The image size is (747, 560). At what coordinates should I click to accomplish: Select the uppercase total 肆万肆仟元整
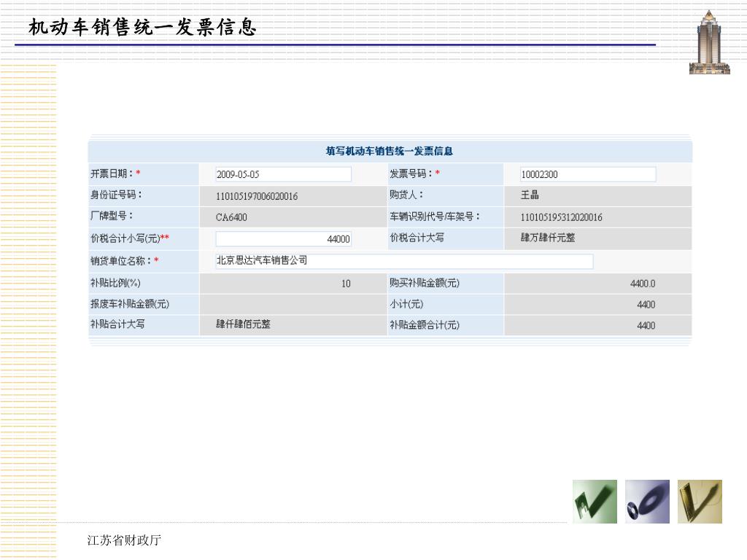(548, 238)
